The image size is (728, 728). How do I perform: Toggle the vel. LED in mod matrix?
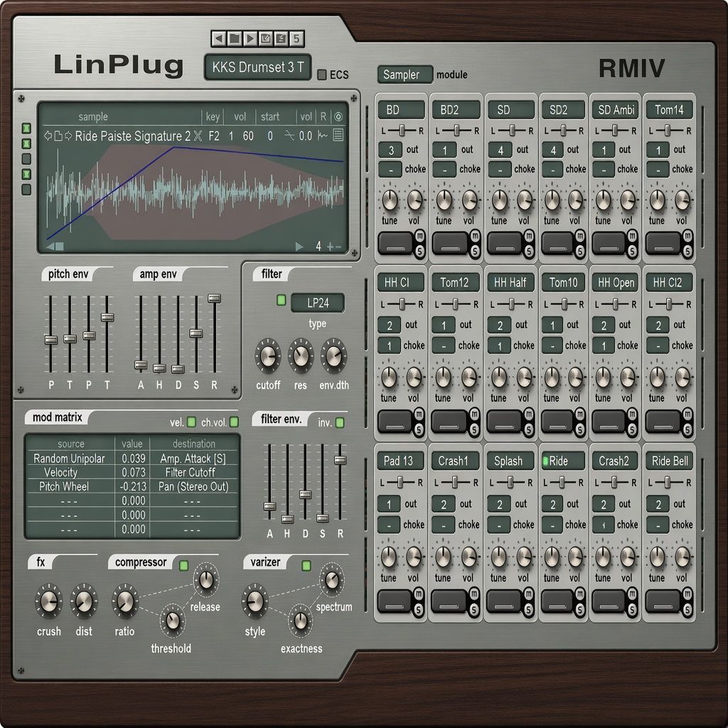(x=191, y=422)
